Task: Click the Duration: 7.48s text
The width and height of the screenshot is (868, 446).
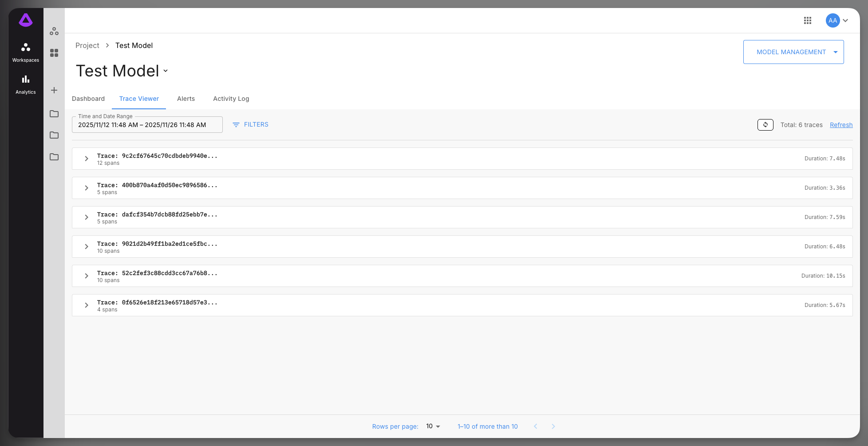Action: pos(825,159)
